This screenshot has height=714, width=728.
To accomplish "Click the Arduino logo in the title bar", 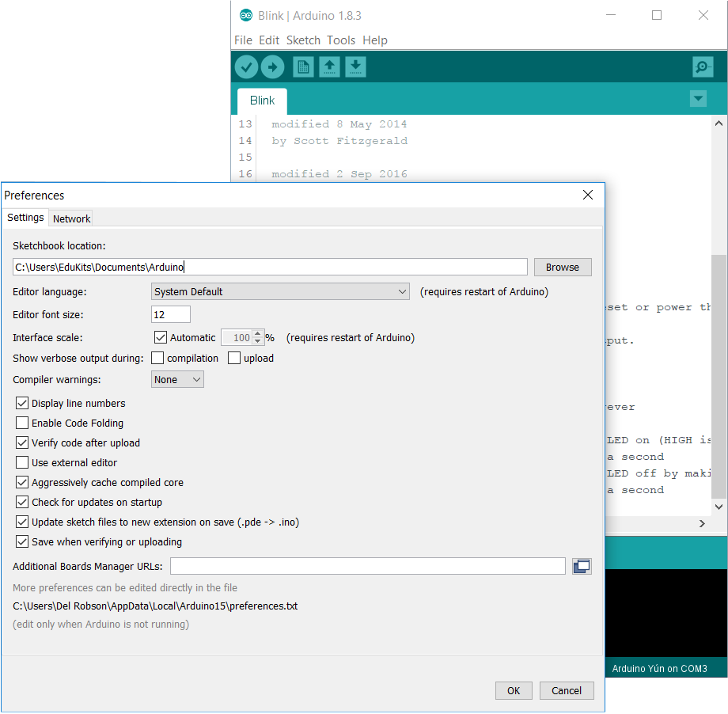I will (x=245, y=15).
